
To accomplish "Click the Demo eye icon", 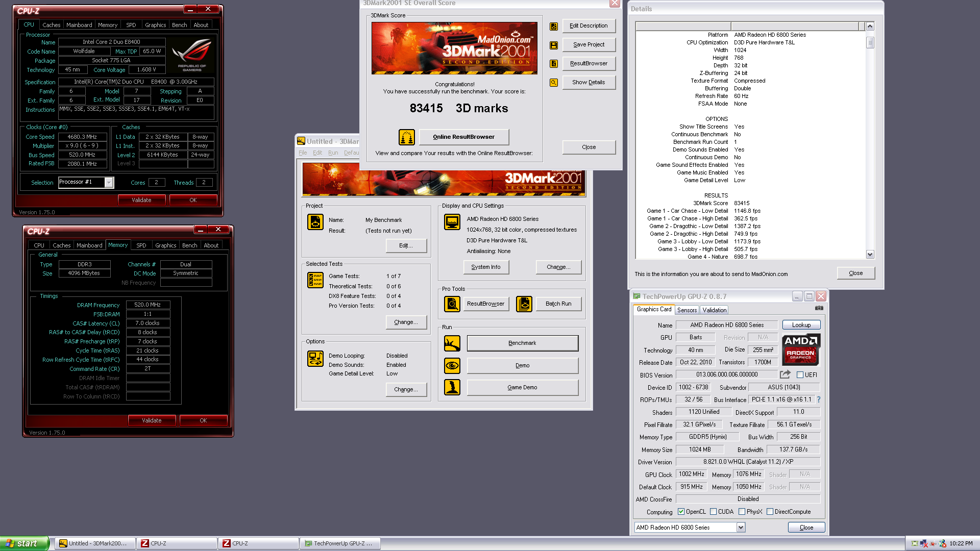I will pos(452,366).
